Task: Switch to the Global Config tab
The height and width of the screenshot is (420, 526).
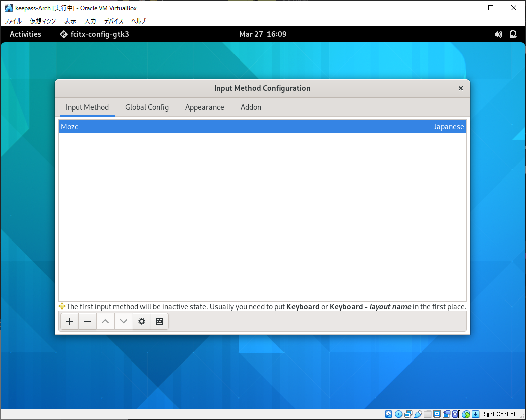Action: 147,107
